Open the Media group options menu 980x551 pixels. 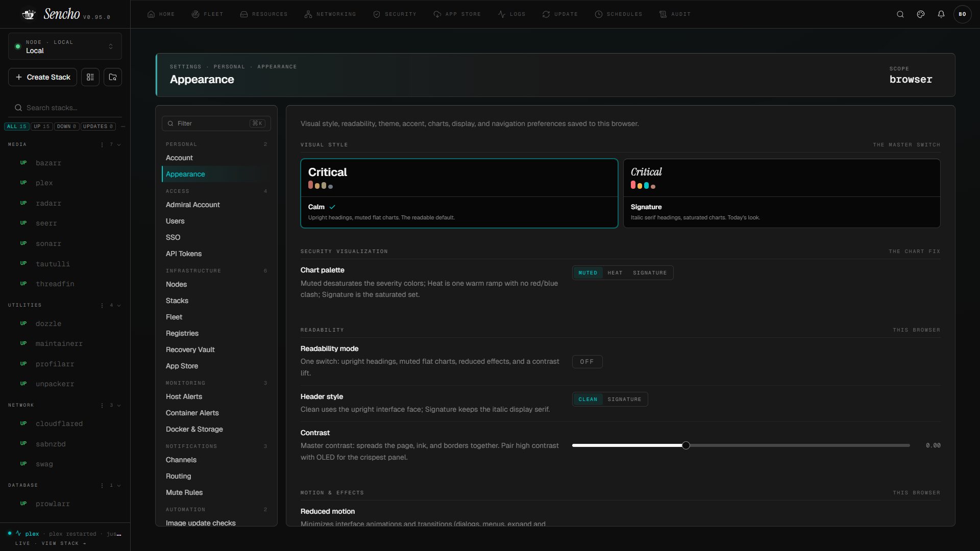pyautogui.click(x=102, y=145)
